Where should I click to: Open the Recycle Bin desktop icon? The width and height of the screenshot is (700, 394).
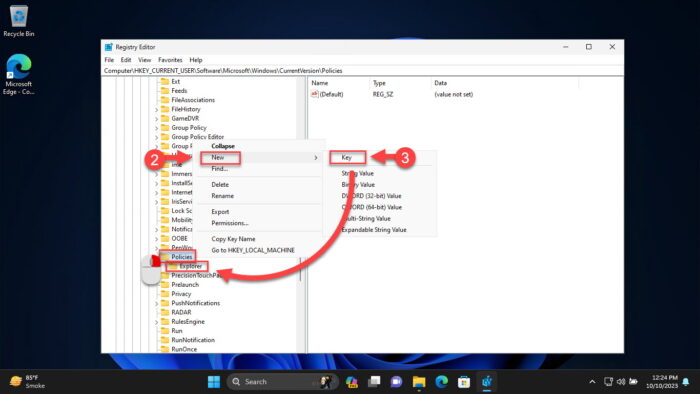pos(18,21)
